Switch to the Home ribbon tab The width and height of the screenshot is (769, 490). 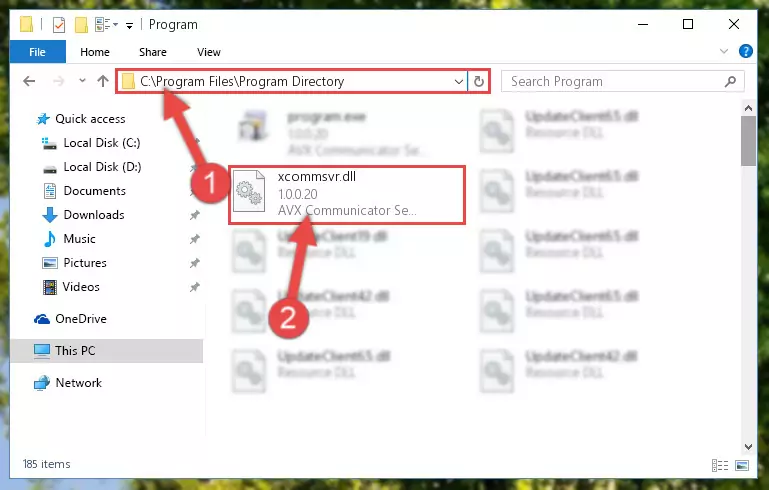(x=95, y=52)
